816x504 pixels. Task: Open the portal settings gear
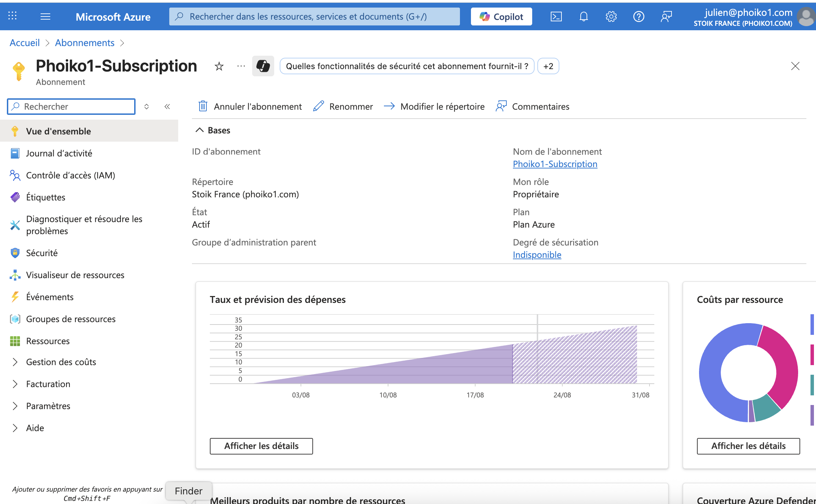point(611,17)
